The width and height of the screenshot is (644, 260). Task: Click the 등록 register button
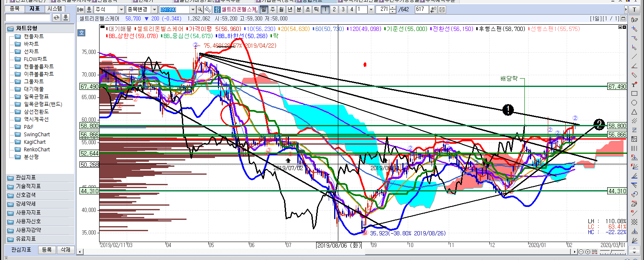(47, 250)
